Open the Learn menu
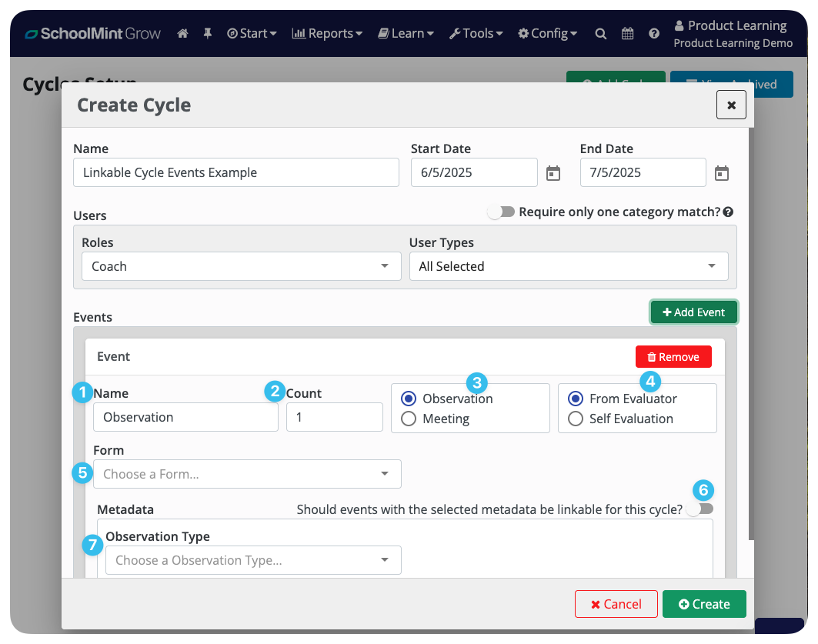The height and width of the screenshot is (644, 818). 406,34
